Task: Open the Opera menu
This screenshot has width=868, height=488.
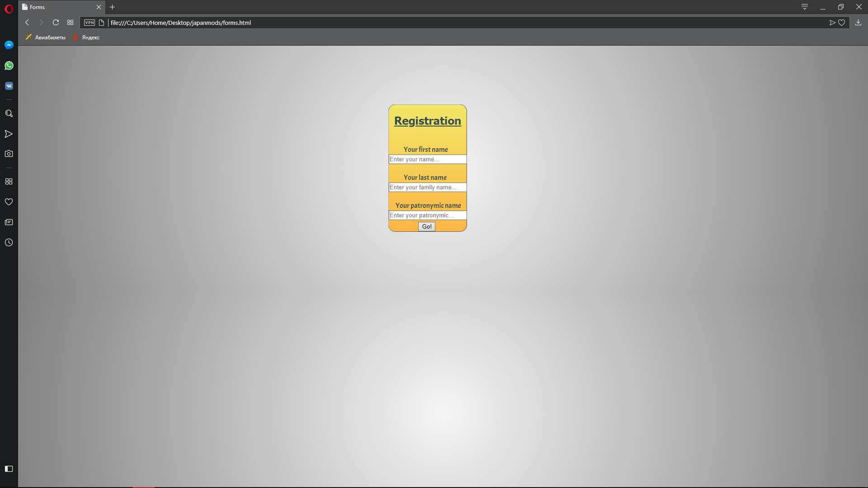Action: click(x=9, y=8)
